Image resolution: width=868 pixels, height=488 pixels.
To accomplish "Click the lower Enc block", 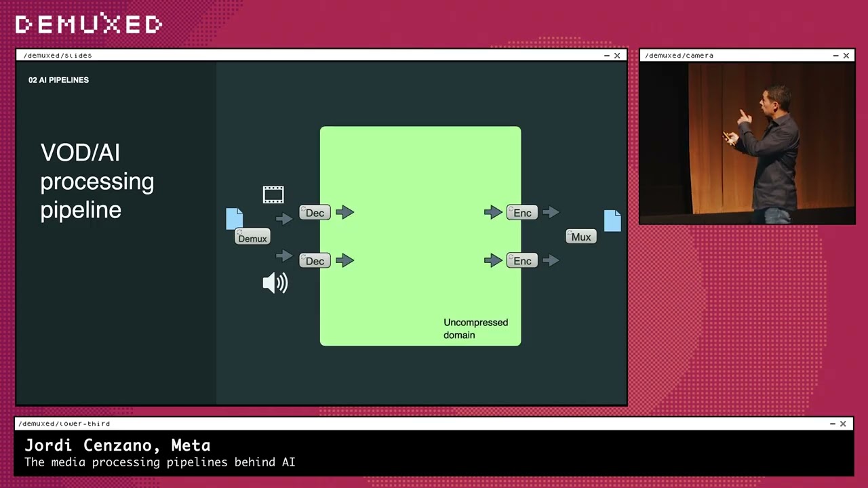I will tap(522, 261).
